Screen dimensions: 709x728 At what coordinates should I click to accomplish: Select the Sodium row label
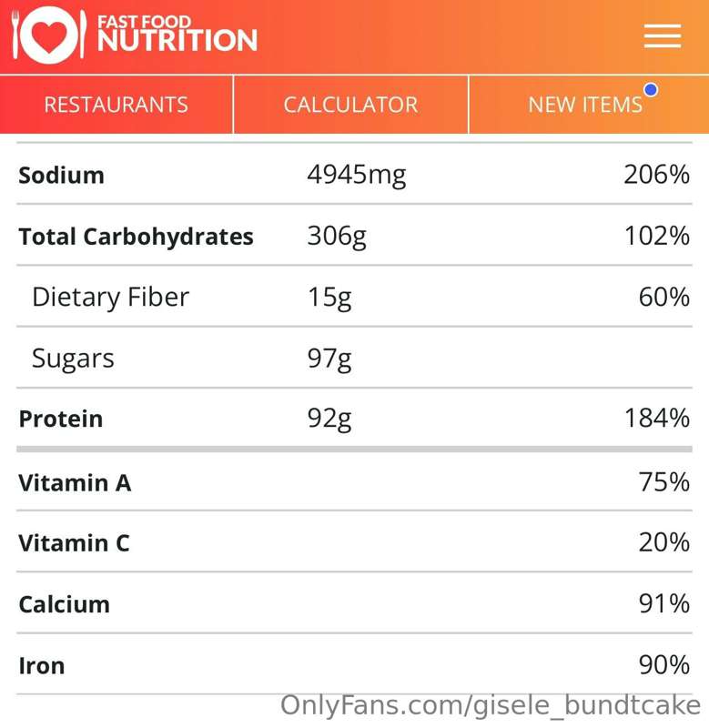point(61,176)
